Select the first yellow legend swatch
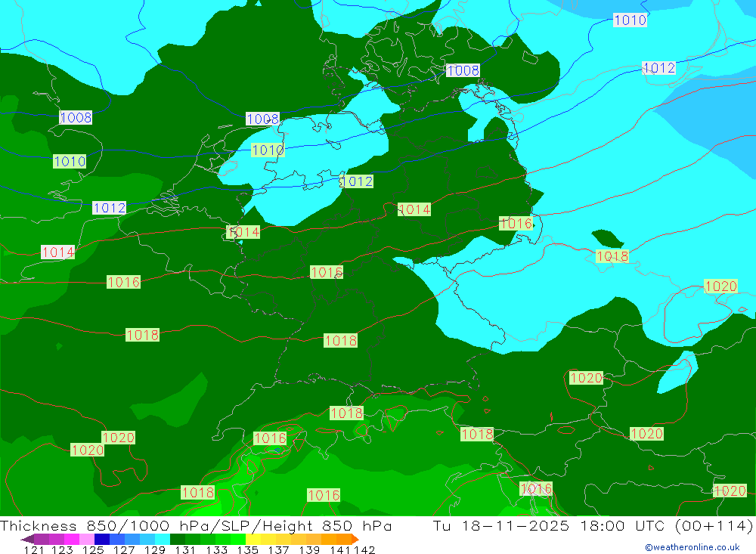Image resolution: width=756 pixels, height=554 pixels. tap(253, 539)
